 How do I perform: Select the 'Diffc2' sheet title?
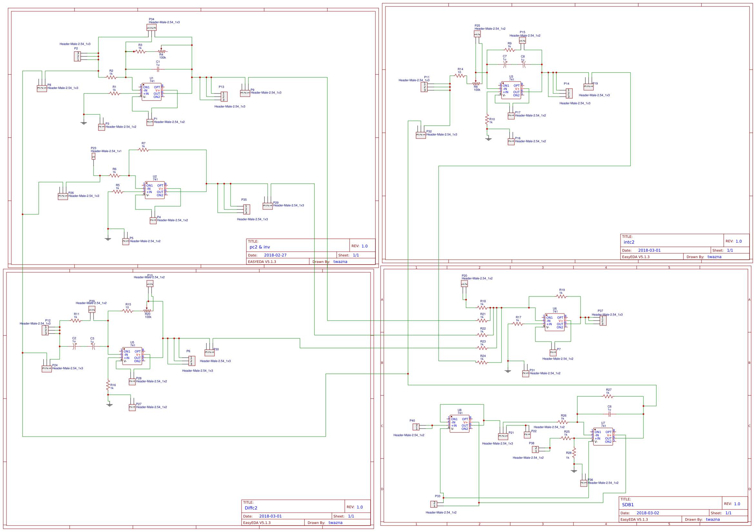[251, 508]
